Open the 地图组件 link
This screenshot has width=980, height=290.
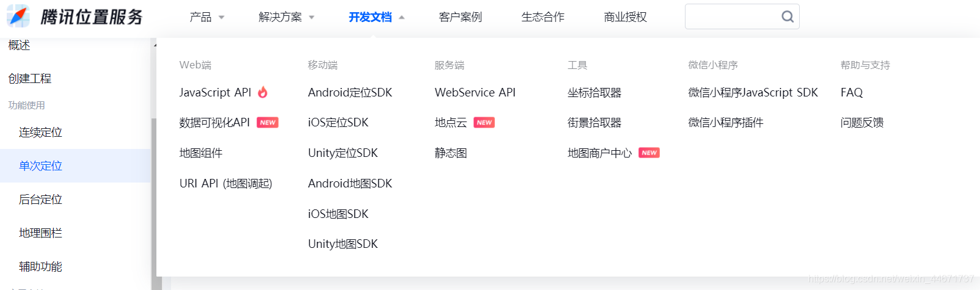[201, 153]
